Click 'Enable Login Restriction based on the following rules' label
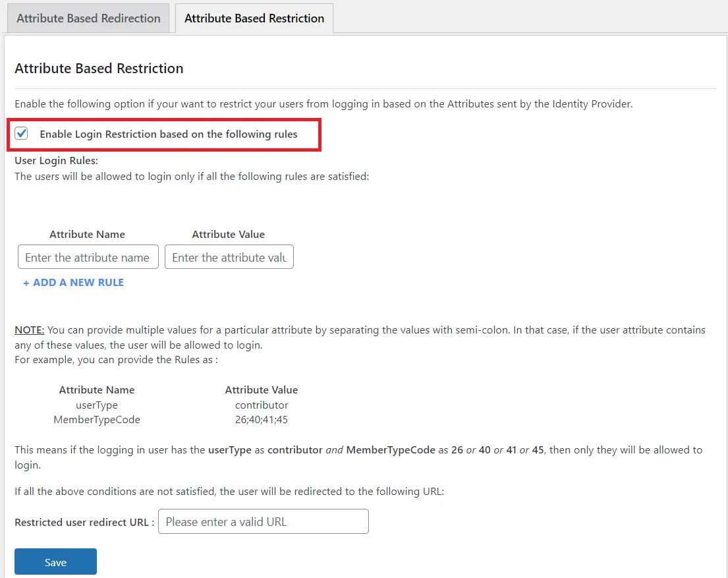 [x=169, y=134]
